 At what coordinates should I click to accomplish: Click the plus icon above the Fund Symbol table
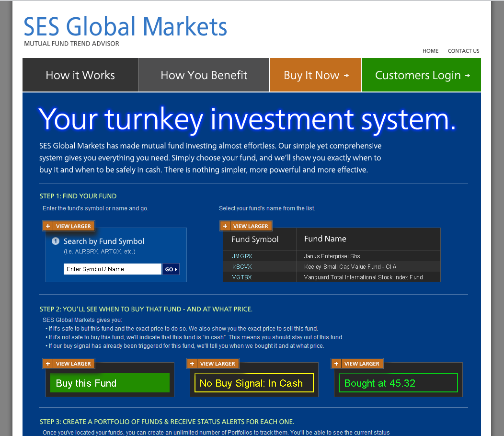tap(225, 226)
